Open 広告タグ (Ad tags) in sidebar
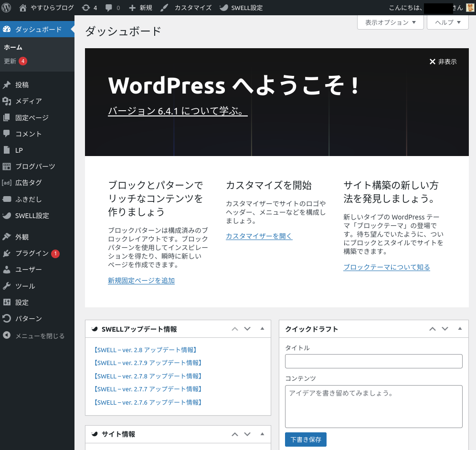476x450 pixels. coord(28,183)
